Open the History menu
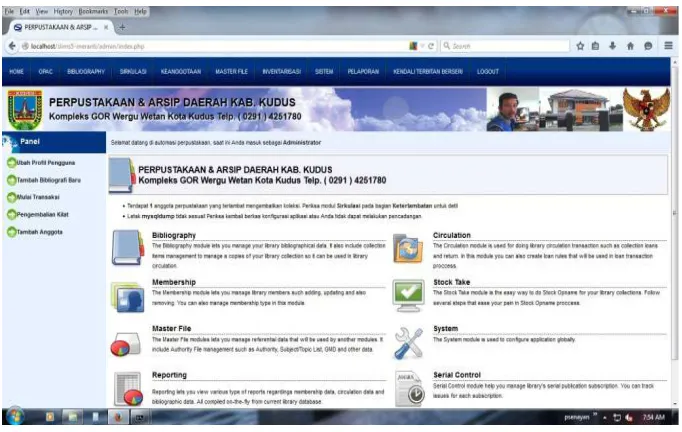682x432 pixels. pyautogui.click(x=63, y=11)
